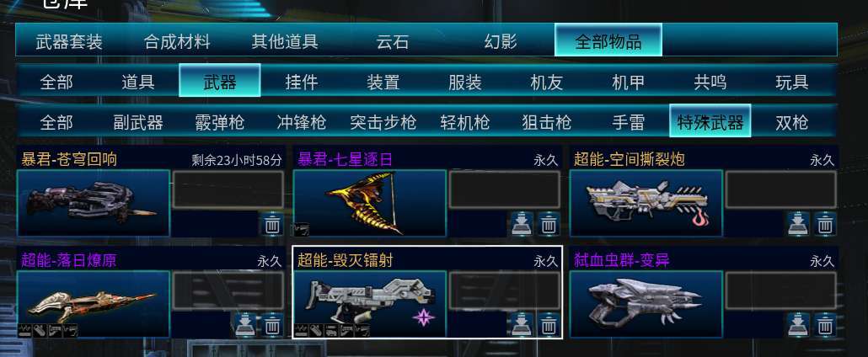Click the download icon for 超能-落日燎原
The width and height of the screenshot is (868, 357).
244,325
